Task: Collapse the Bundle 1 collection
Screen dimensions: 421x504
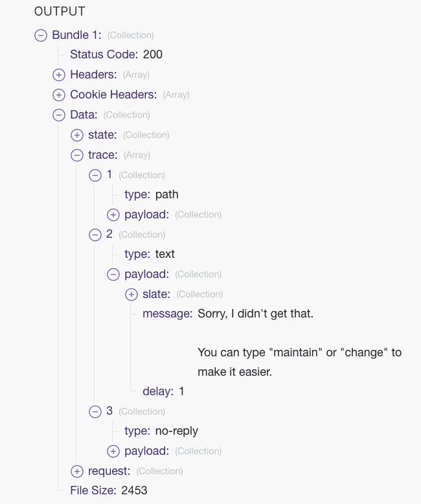Action: [x=41, y=35]
